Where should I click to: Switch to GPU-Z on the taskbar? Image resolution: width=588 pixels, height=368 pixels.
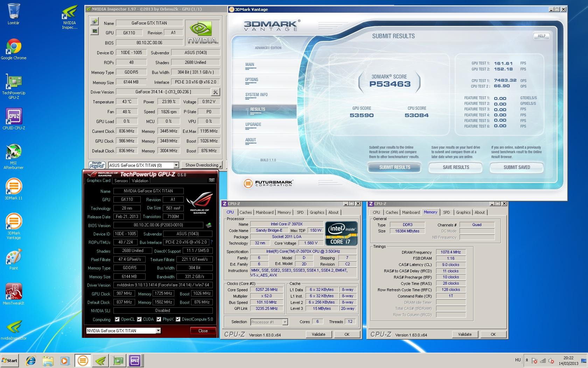click(x=118, y=360)
